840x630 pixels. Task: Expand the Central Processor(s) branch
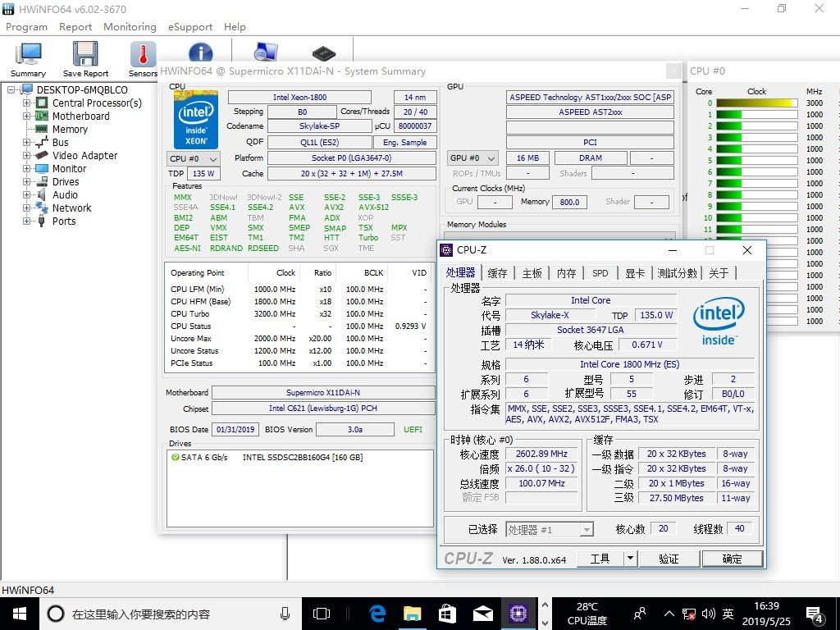(x=26, y=103)
